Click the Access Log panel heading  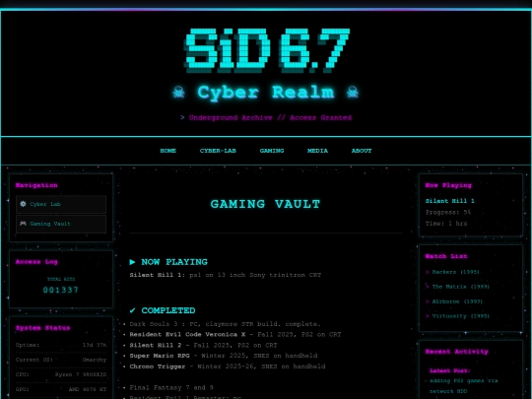(x=36, y=262)
